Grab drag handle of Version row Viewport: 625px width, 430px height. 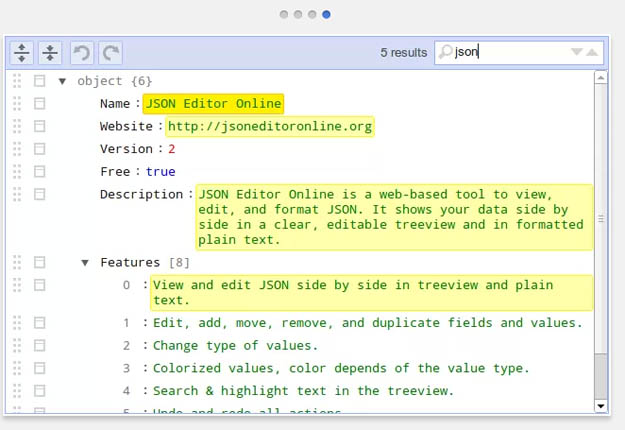[x=17, y=149]
